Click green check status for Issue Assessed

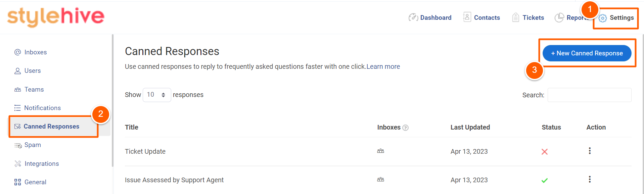(545, 180)
